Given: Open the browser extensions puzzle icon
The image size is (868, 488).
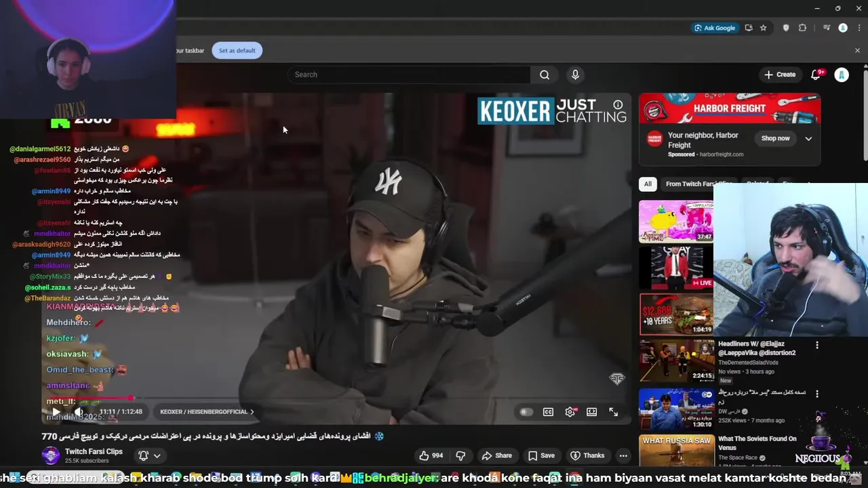Looking at the screenshot, I should [x=803, y=28].
